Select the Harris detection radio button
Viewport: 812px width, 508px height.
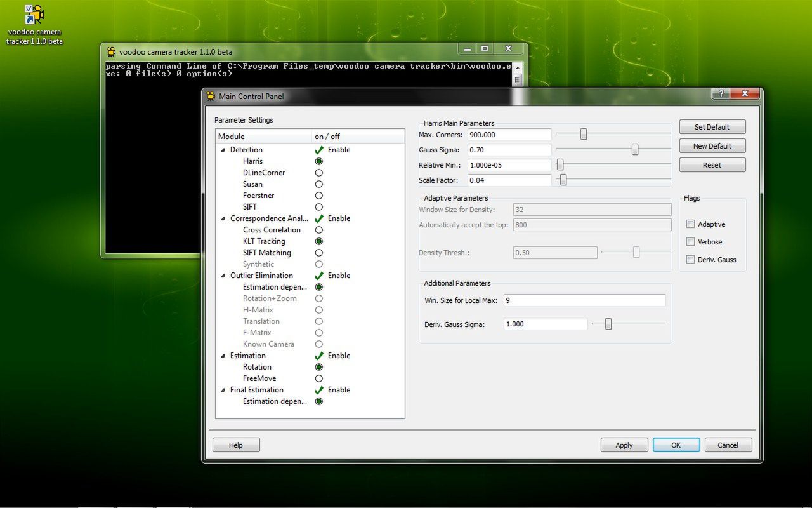[319, 161]
